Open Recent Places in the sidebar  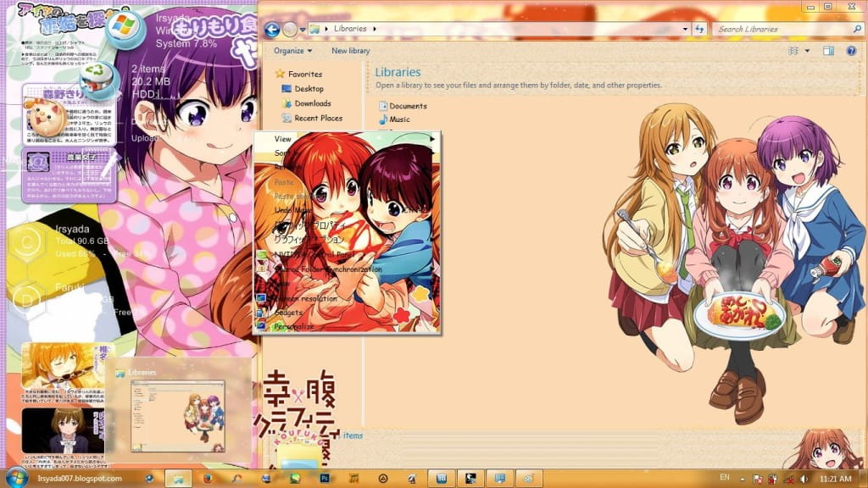click(318, 118)
